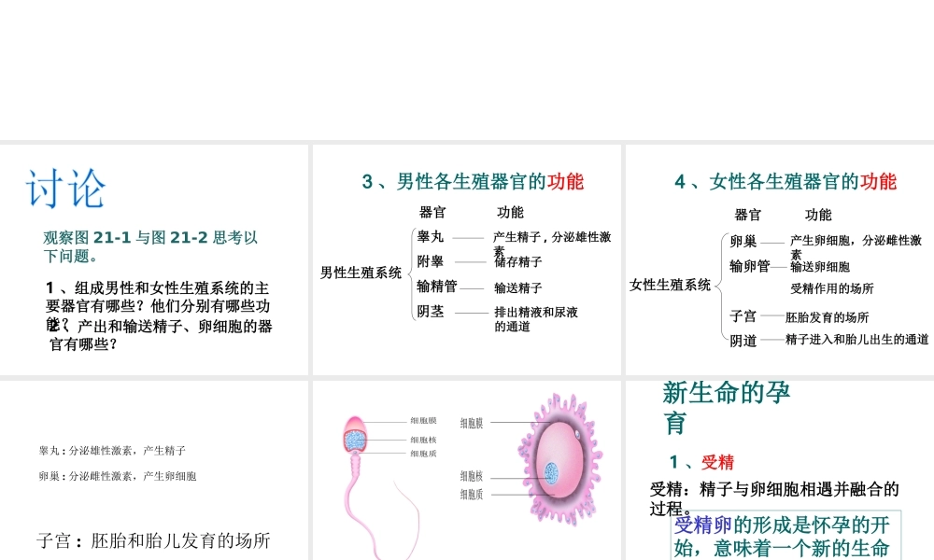Viewport: 934px width, 560px height.
Task: Click the function text 产生精子，分泌雄性激素
Action: [x=552, y=244]
